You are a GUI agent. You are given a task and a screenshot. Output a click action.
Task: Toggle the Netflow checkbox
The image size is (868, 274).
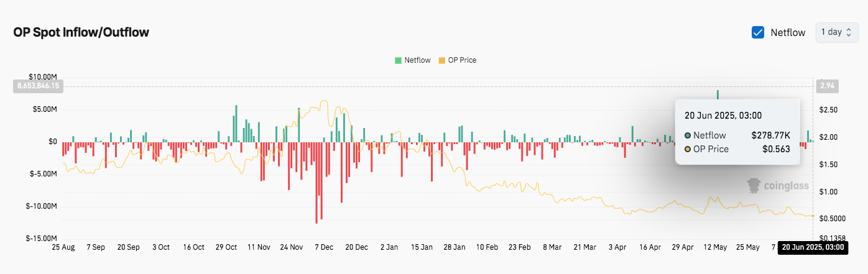pyautogui.click(x=758, y=32)
